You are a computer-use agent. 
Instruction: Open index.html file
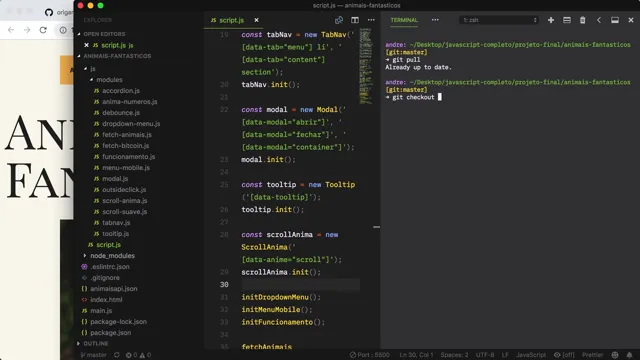click(106, 300)
